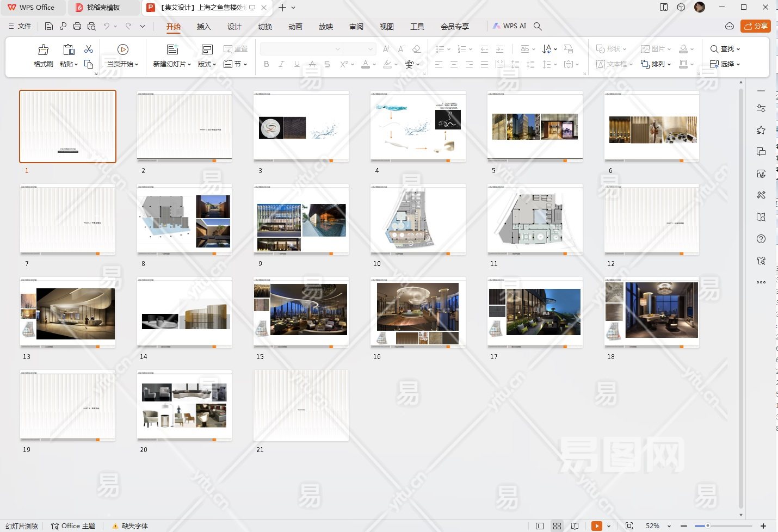Click the New Slide (新建幻灯片) icon
This screenshot has height=532, width=778.
pyautogui.click(x=172, y=50)
